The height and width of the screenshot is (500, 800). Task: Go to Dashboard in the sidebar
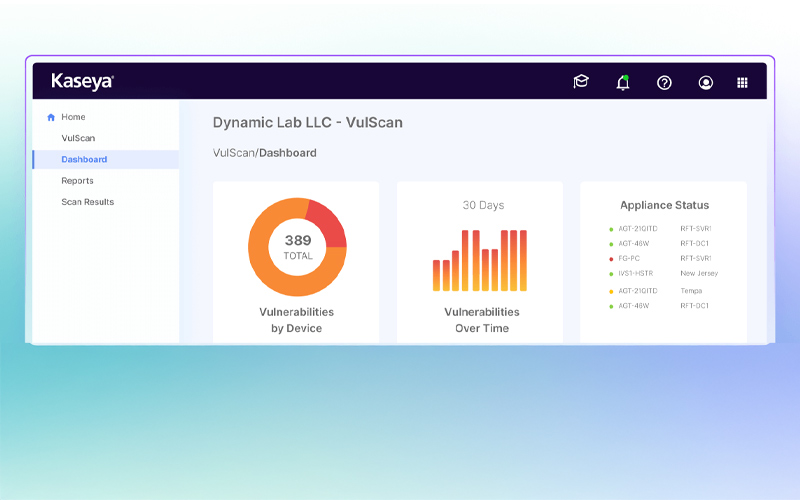84,159
